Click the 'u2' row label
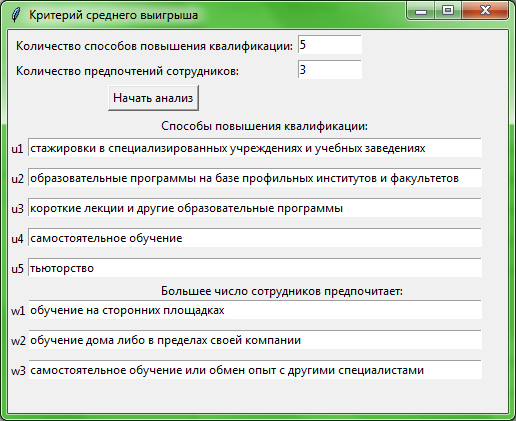This screenshot has width=516, height=421. click(17, 179)
